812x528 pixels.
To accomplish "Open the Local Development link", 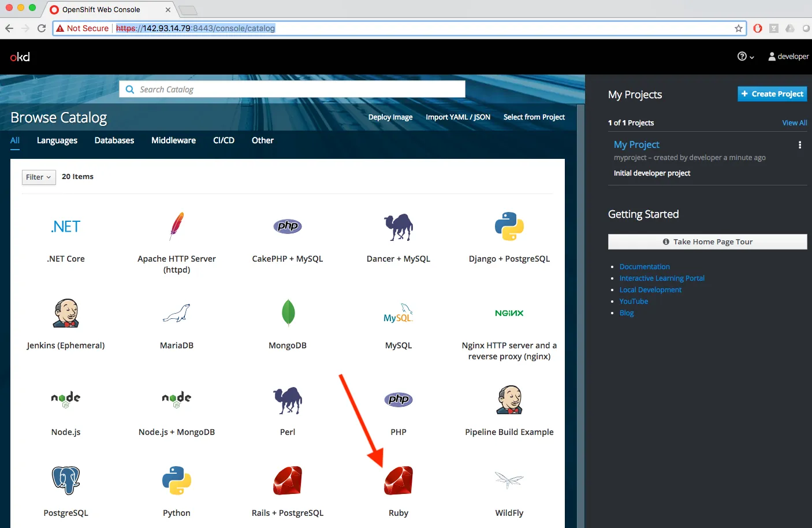I will click(x=650, y=290).
